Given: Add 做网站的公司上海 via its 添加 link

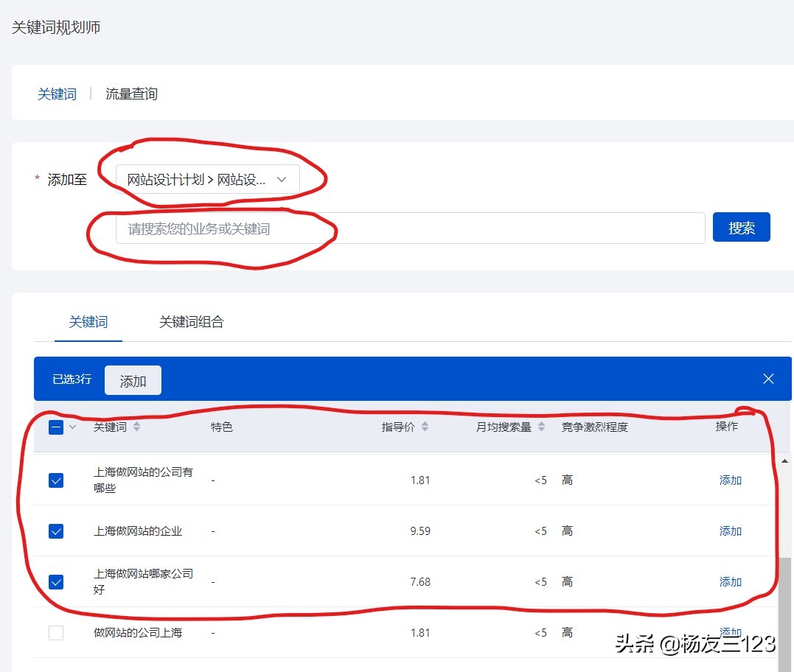Looking at the screenshot, I should (x=729, y=632).
